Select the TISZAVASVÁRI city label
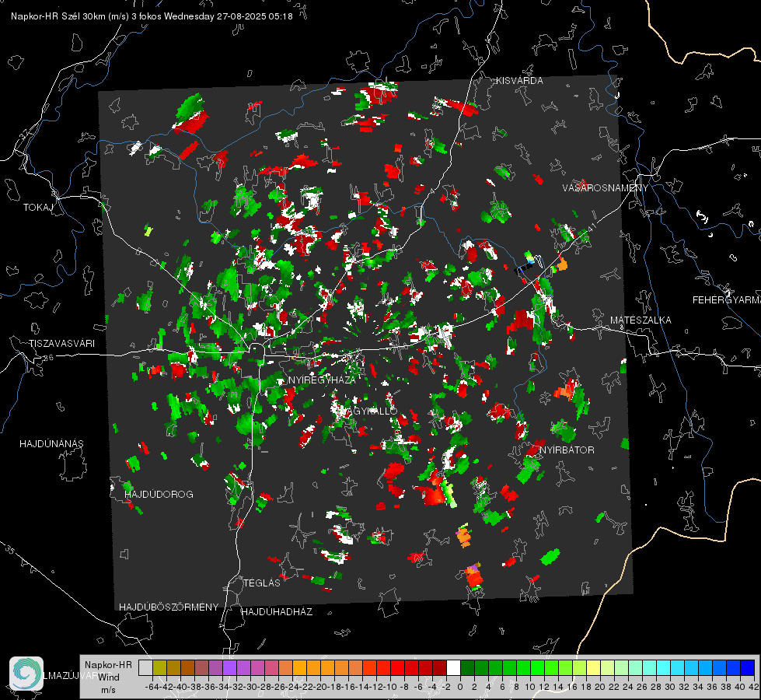The width and height of the screenshot is (761, 700). pyautogui.click(x=61, y=344)
